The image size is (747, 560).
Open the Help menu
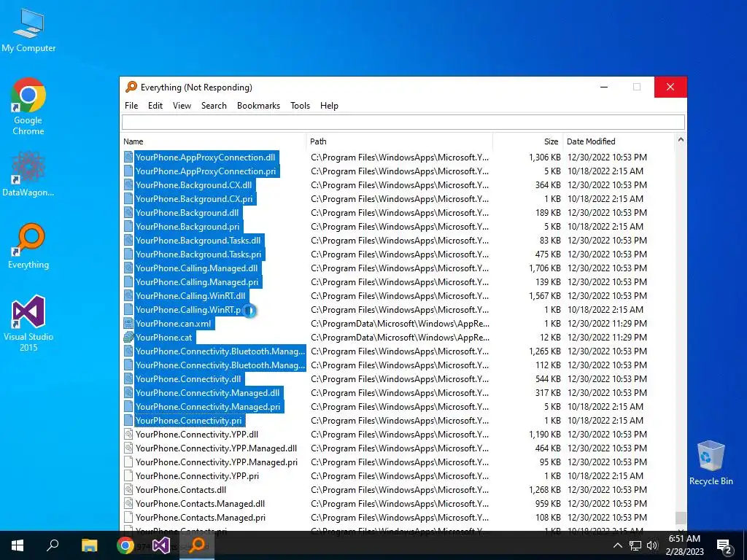click(329, 106)
